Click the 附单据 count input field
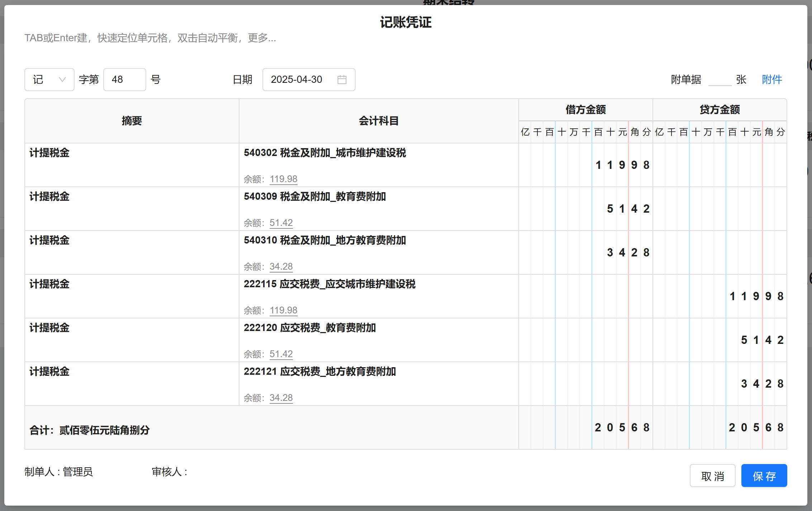812x511 pixels. point(720,80)
